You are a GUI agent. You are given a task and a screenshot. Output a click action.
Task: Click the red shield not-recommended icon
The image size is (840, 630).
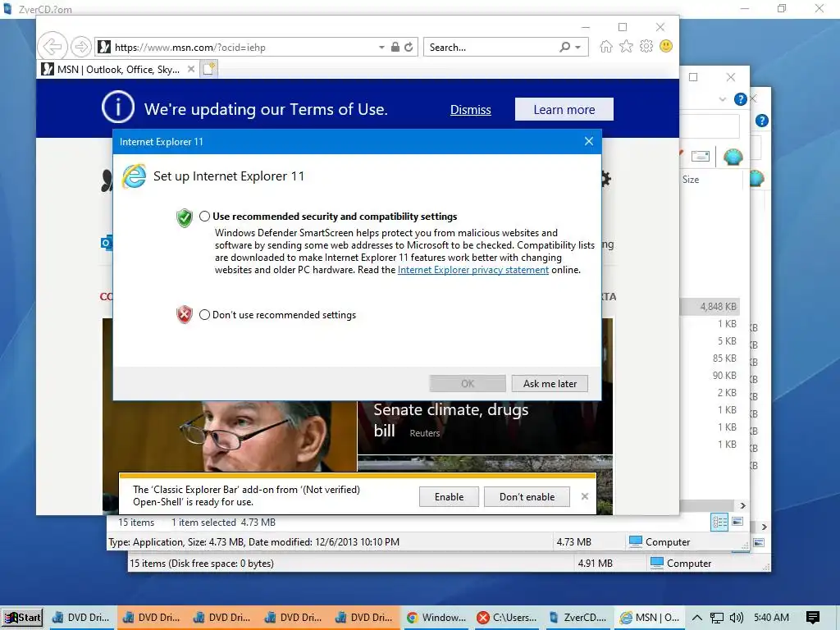(185, 314)
